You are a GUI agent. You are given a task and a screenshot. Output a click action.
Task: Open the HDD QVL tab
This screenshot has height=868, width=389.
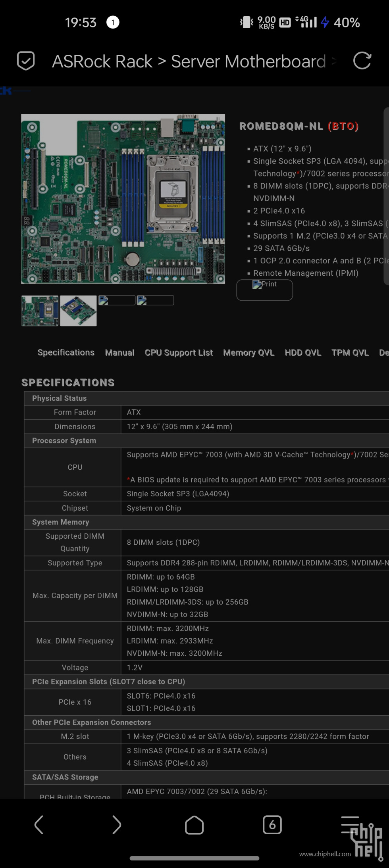pos(303,352)
